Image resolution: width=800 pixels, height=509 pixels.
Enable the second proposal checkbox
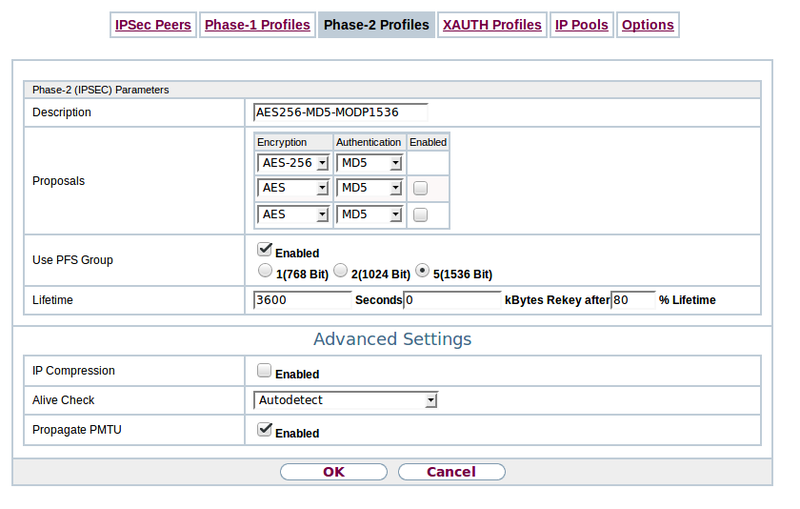point(421,188)
